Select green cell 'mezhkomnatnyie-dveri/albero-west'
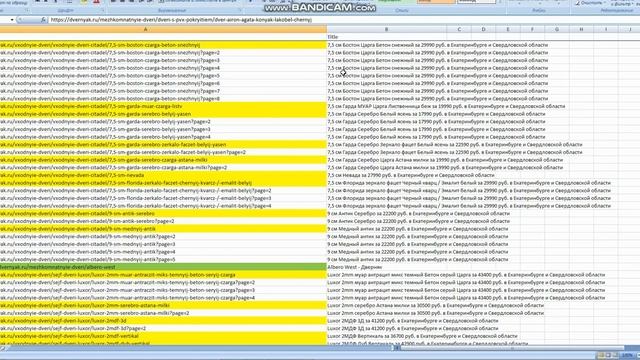The width and height of the screenshot is (640, 360). pyautogui.click(x=163, y=267)
